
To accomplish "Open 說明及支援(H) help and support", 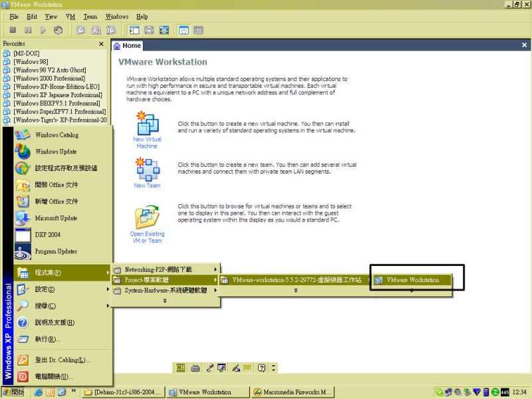I will (x=63, y=323).
